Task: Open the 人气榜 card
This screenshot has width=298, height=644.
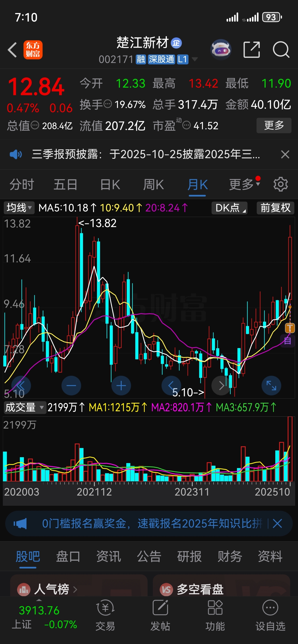Action: (79, 586)
